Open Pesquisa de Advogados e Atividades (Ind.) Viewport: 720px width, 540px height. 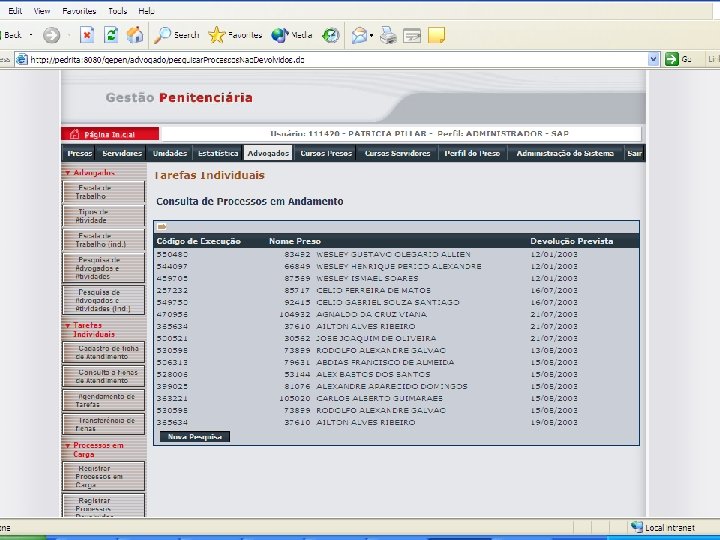pyautogui.click(x=103, y=300)
